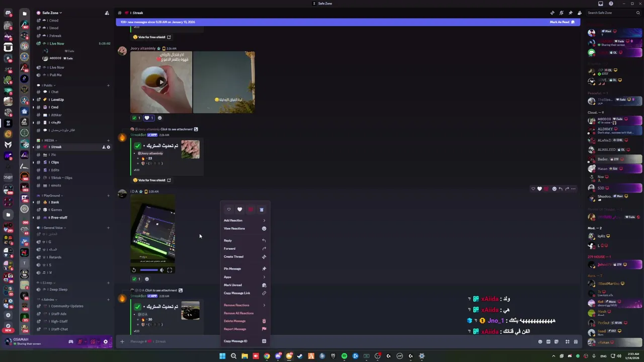Open User Settings gear in the user panel

click(x=105, y=342)
